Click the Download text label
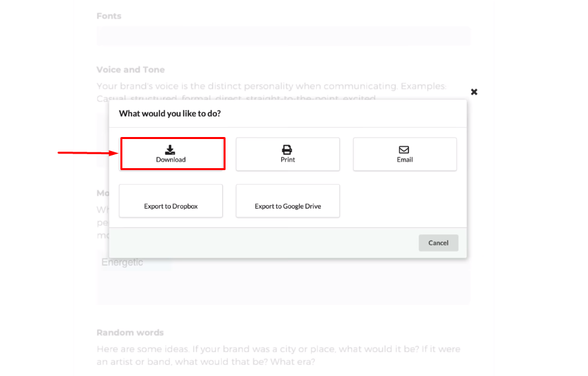 (x=171, y=160)
